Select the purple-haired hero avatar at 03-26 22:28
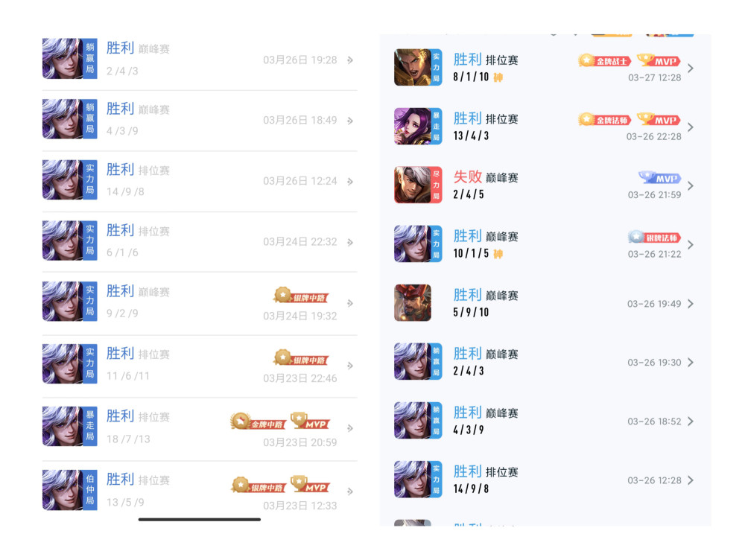 click(x=413, y=127)
